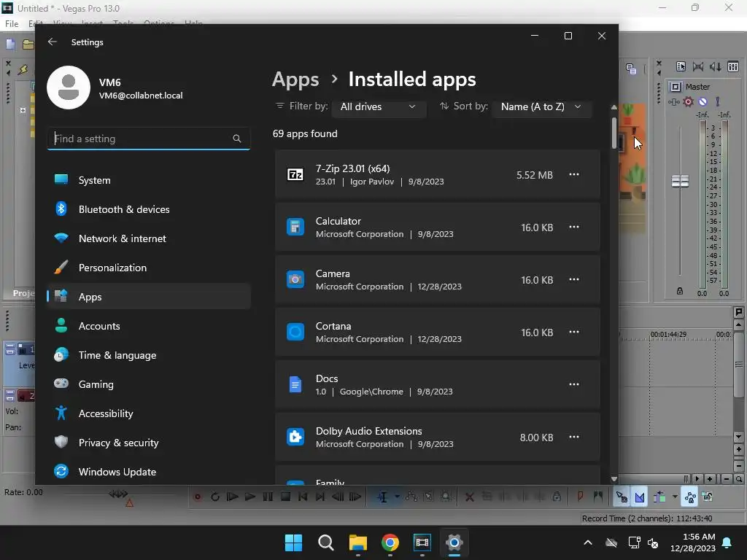Go to Network & internet settings
The width and height of the screenshot is (747, 560).
pyautogui.click(x=149, y=238)
